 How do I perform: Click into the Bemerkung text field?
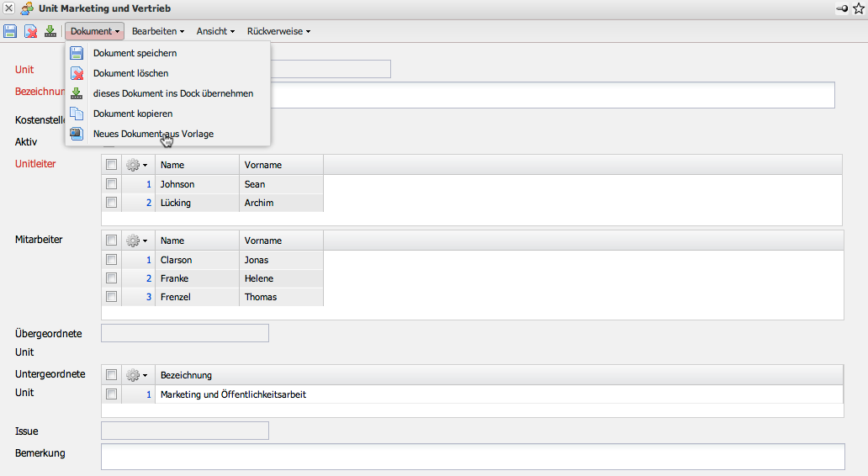pos(472,457)
